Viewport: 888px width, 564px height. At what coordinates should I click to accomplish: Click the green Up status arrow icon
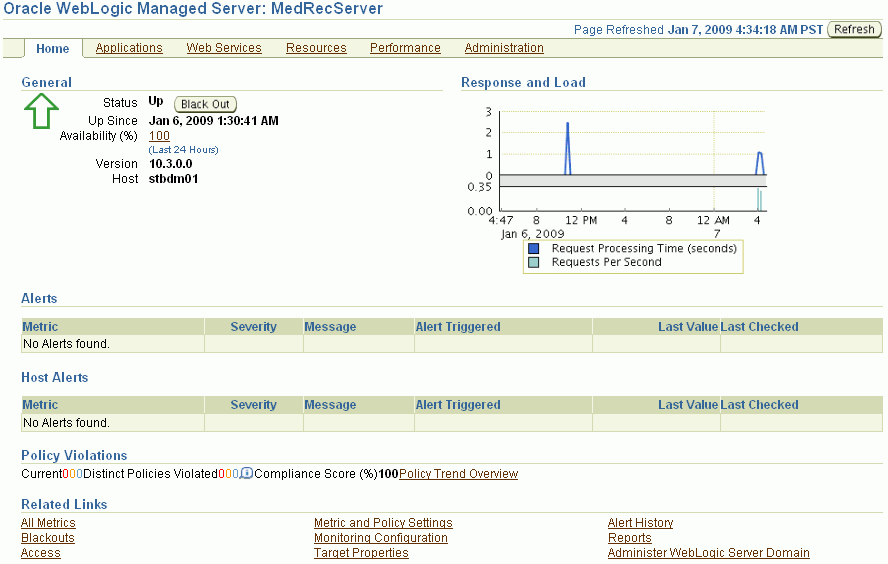click(x=41, y=111)
